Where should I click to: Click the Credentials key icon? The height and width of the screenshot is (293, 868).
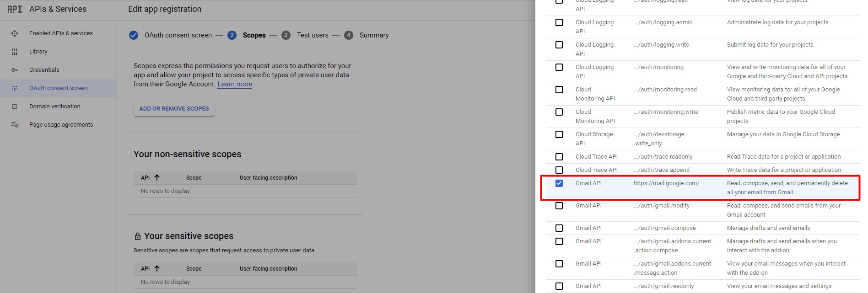coord(15,70)
